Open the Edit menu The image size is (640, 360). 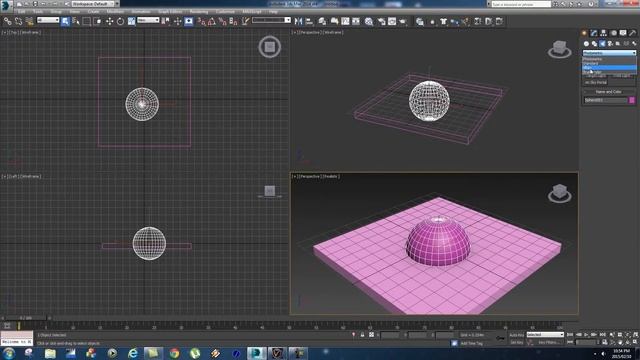tap(22, 11)
